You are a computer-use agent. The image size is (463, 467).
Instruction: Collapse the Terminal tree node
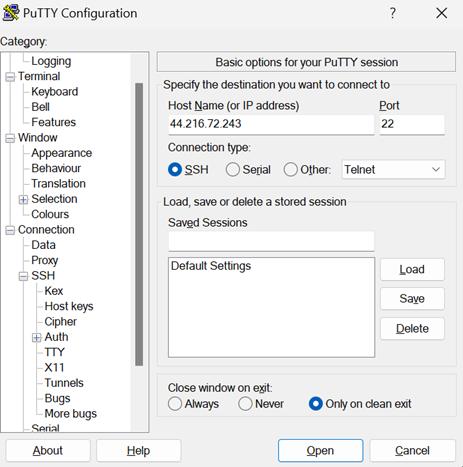click(10, 77)
